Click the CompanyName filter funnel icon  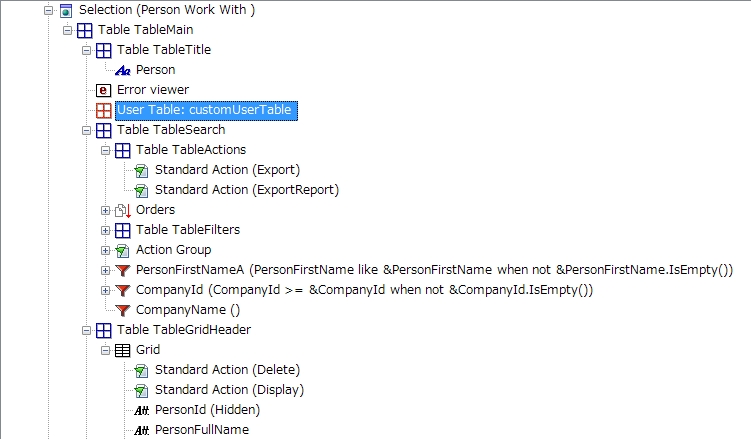pyautogui.click(x=123, y=310)
